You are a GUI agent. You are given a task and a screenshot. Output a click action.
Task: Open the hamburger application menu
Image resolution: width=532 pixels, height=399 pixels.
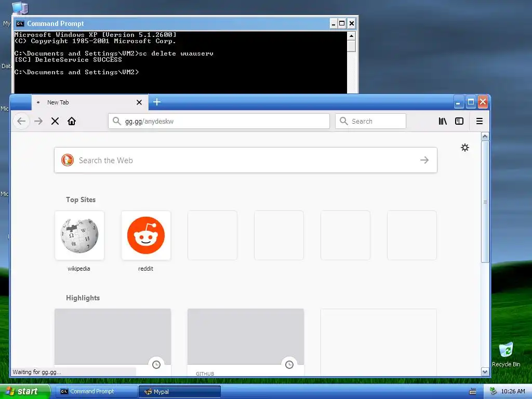click(x=480, y=121)
